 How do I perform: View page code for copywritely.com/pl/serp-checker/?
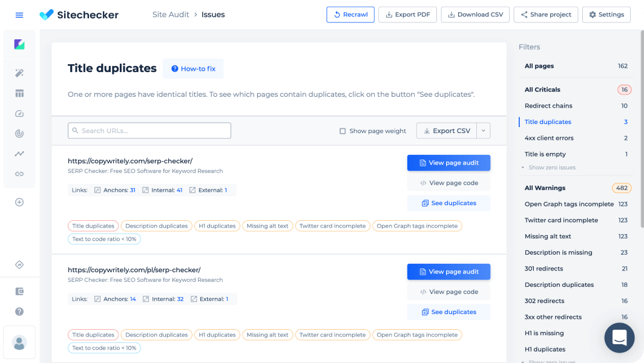click(x=449, y=292)
